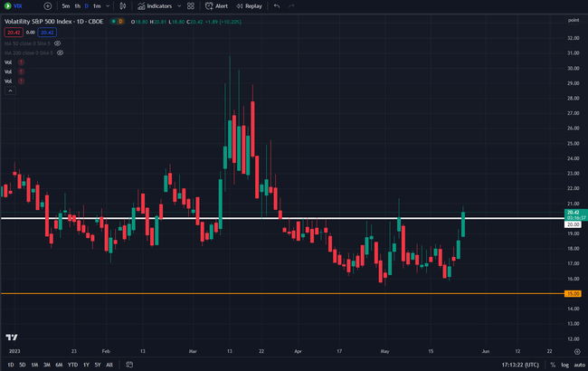Select the 5m timeframe
The width and height of the screenshot is (588, 371).
pos(66,5)
